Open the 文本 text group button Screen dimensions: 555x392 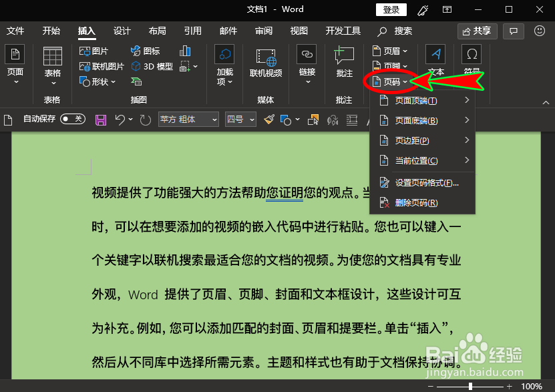coord(435,61)
